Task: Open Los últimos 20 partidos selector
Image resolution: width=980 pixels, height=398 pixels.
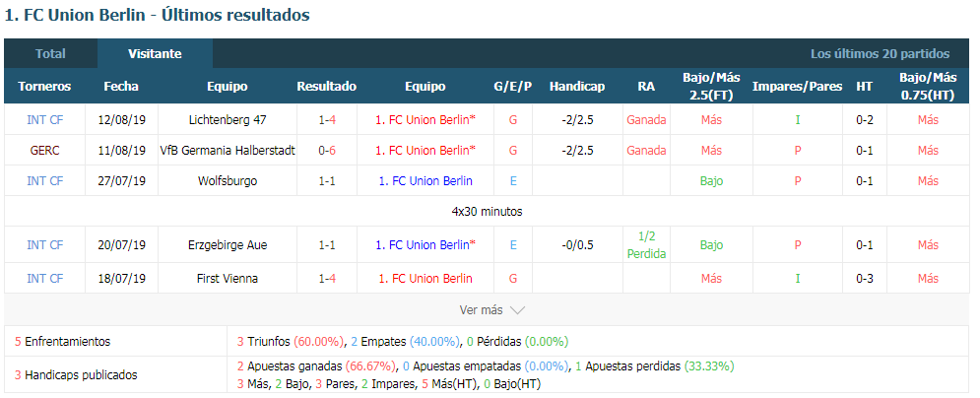Action: tap(880, 54)
